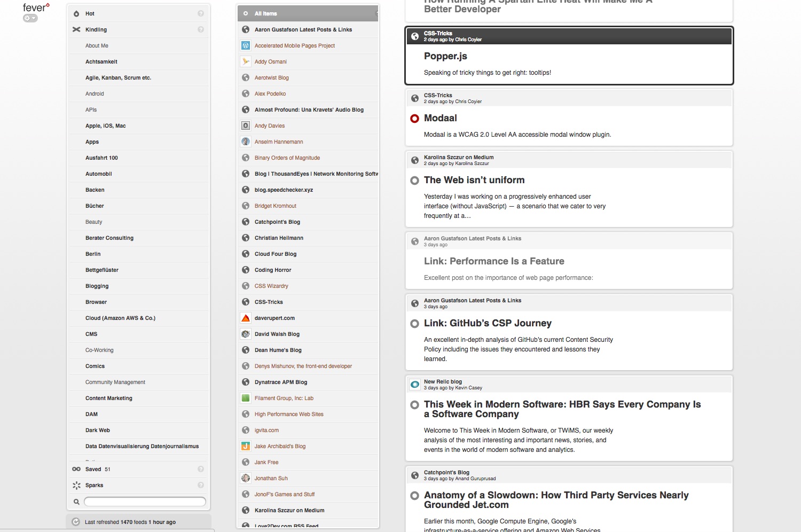
Task: Open the Denys Mishunov, the front-end developer feed
Action: click(308, 366)
